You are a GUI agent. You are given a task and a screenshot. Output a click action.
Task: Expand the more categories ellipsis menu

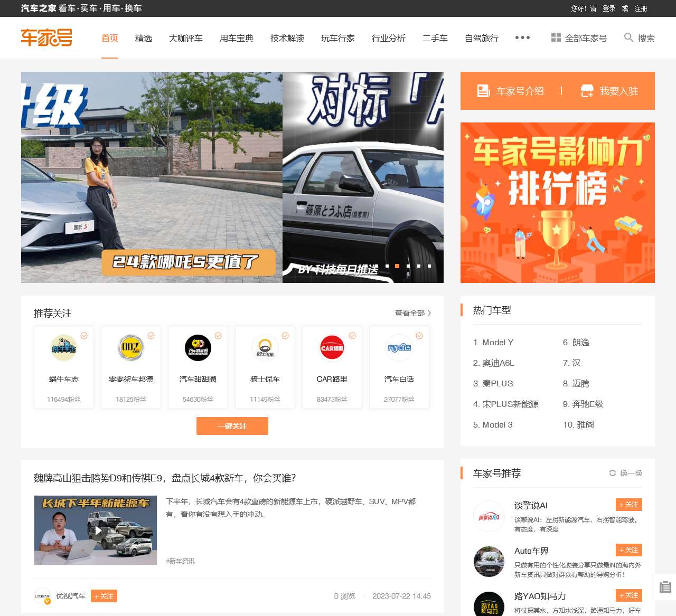522,37
